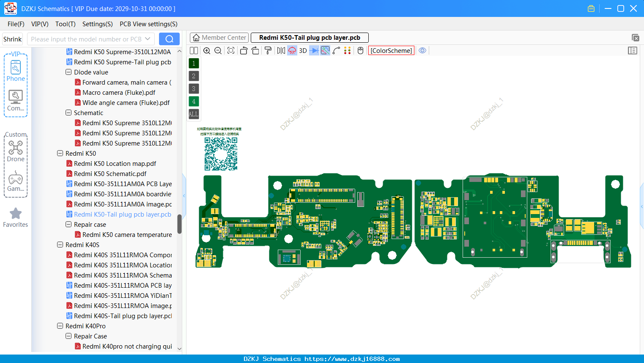Click the search button

[x=169, y=39]
